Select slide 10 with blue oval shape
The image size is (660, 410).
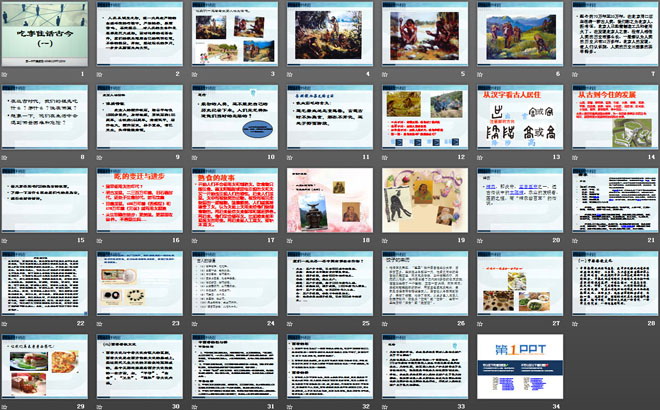(235, 117)
